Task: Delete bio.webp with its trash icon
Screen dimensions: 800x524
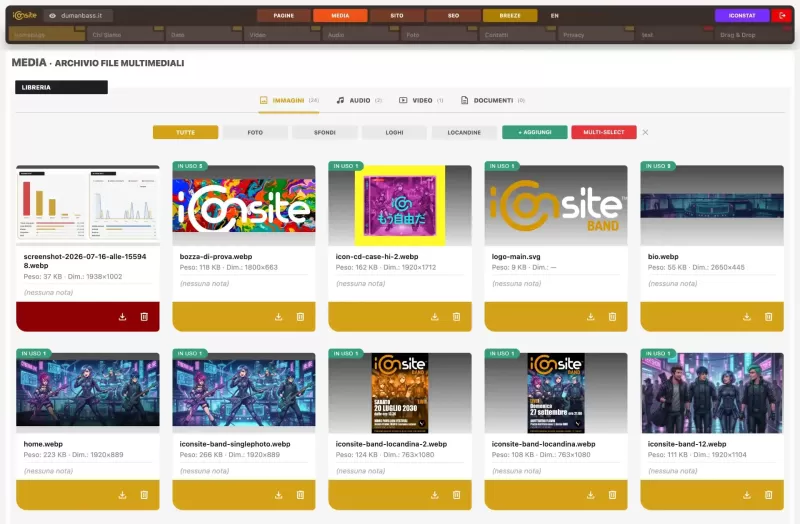Action: tap(769, 317)
